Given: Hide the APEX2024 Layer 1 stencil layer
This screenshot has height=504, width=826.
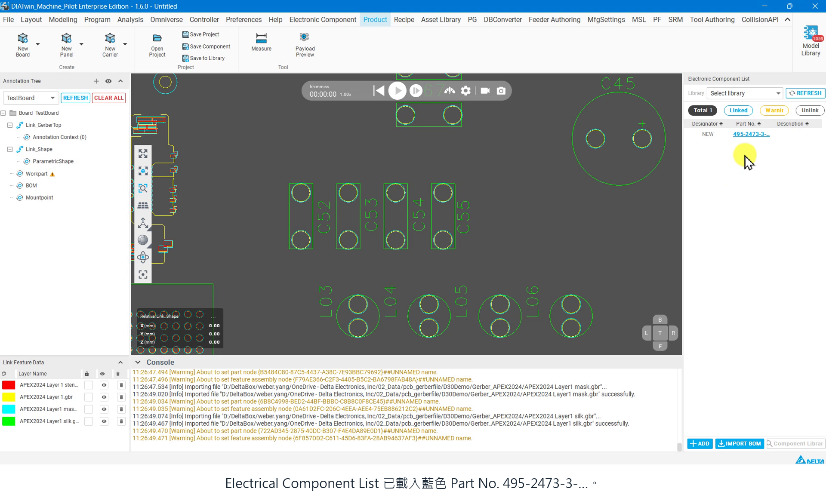Looking at the screenshot, I should (x=104, y=385).
